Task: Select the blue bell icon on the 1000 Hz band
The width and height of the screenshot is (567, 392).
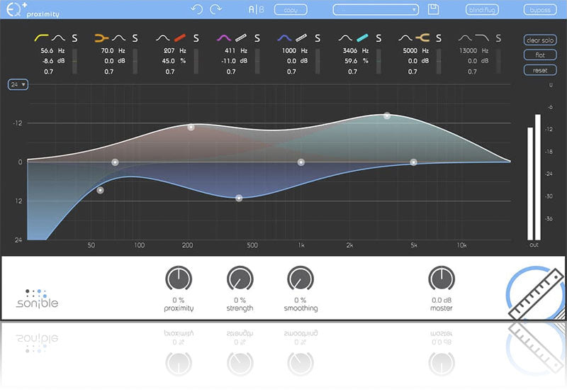Action: click(x=284, y=38)
